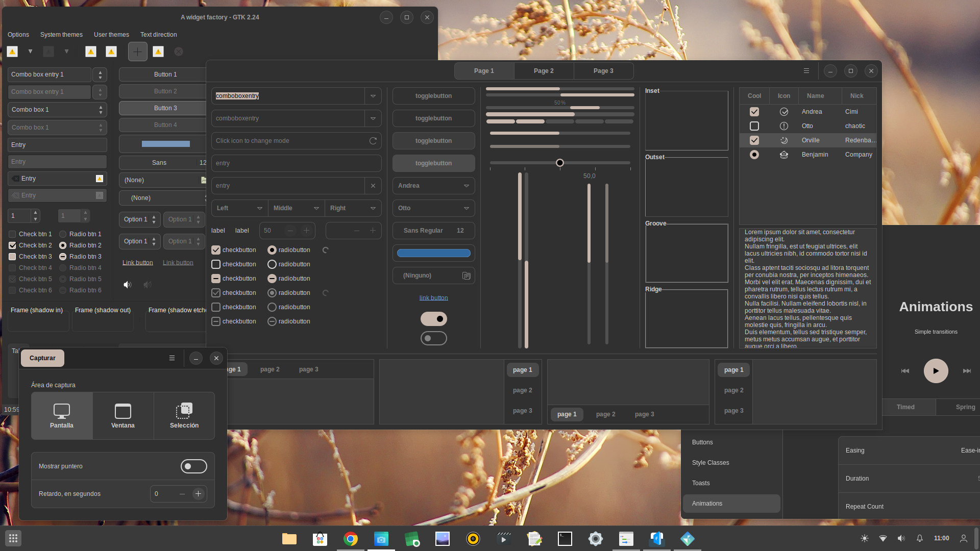Screen dimensions: 980x551
Task: Select Ventana capture area
Action: click(x=123, y=416)
